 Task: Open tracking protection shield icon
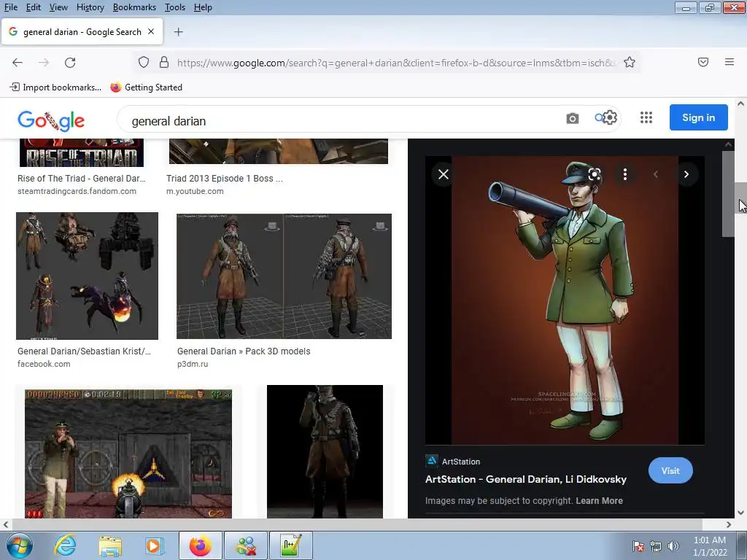point(144,63)
